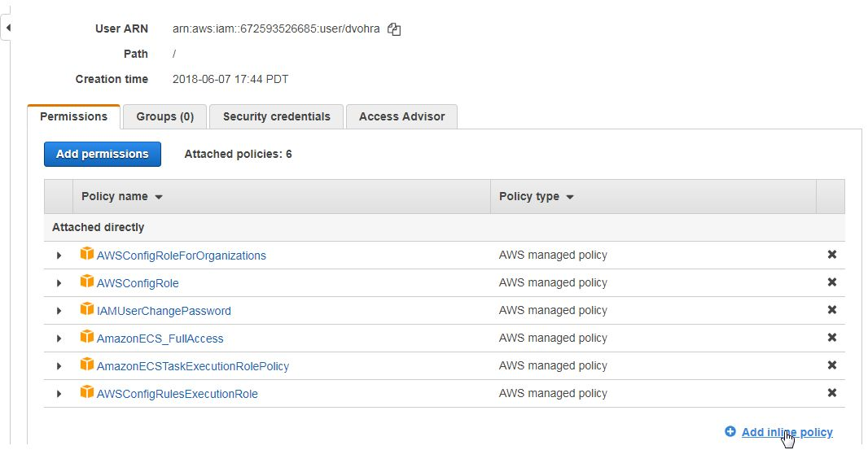Click 'AWS managed policy' in AWSConfigRole row
868x450 pixels.
coord(553,283)
